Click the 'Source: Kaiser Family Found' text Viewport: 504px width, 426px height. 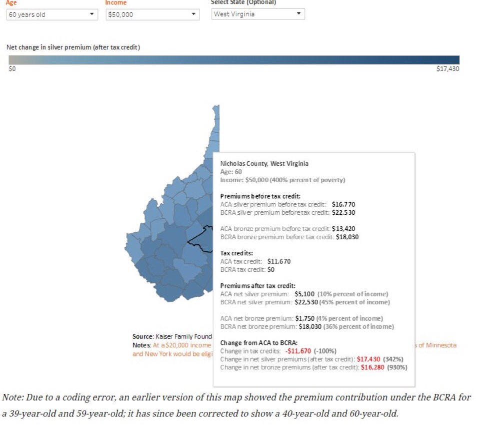click(x=172, y=336)
